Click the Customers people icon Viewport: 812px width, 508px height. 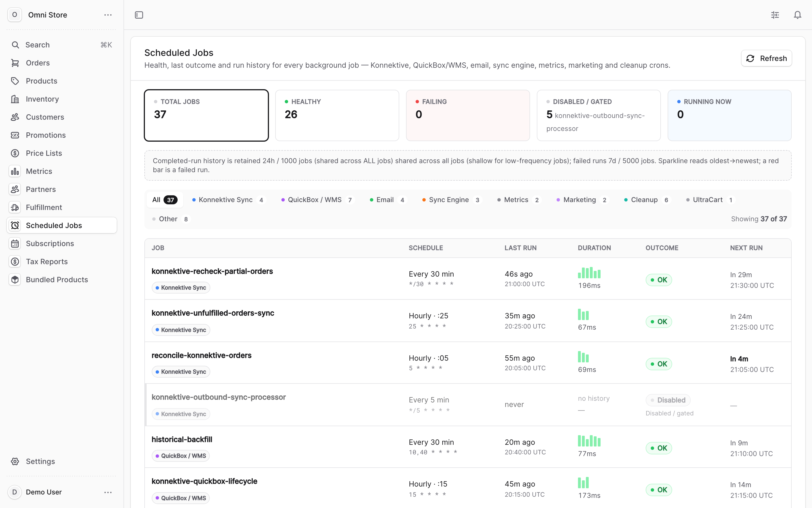pos(15,117)
